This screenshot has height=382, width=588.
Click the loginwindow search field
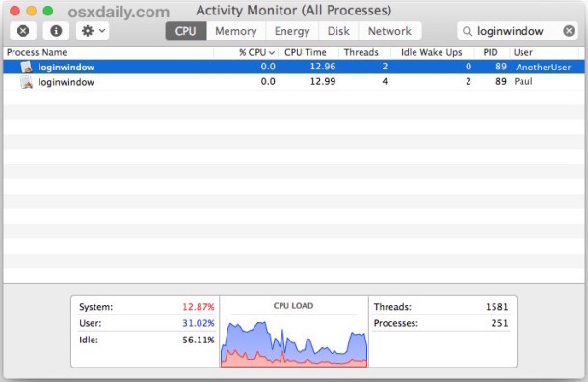click(x=518, y=31)
